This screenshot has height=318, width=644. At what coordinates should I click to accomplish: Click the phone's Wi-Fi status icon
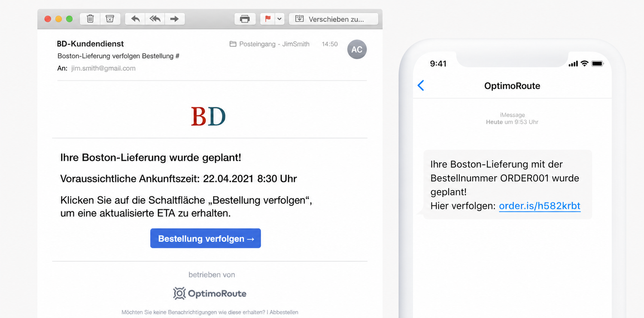point(584,64)
